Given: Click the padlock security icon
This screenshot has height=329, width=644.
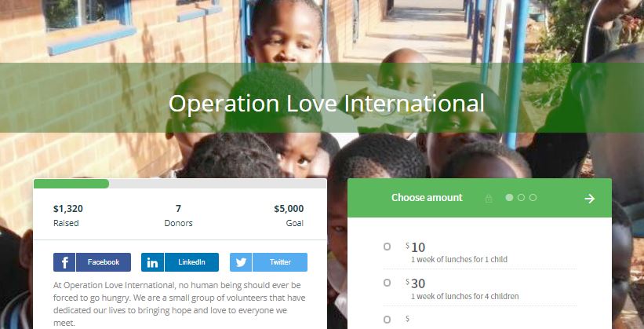Looking at the screenshot, I should point(489,199).
